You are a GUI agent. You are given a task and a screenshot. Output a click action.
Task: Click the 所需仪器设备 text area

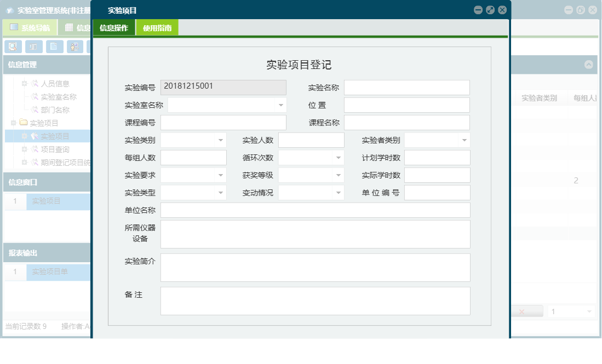pos(315,234)
